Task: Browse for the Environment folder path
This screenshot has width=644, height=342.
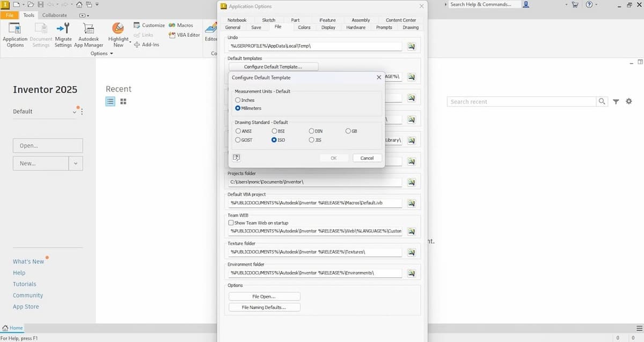Action: [x=411, y=273]
